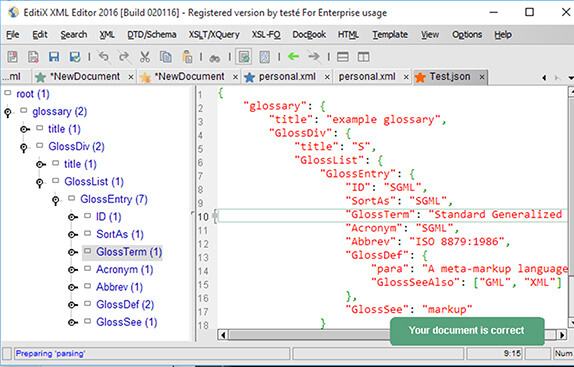Close the personal.xml tab with blue star
Viewport: 574px width, 367px height.
(x=327, y=77)
